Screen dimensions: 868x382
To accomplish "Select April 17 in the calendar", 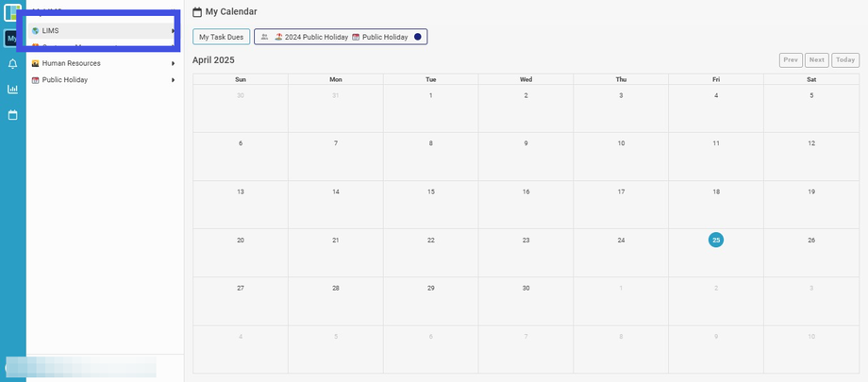I will [x=621, y=205].
